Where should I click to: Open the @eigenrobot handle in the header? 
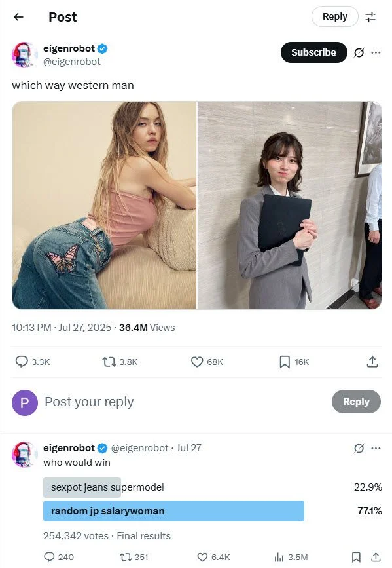(x=72, y=62)
